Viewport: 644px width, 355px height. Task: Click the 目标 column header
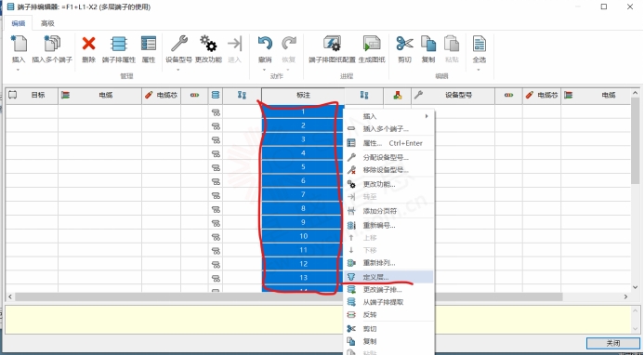coord(32,96)
